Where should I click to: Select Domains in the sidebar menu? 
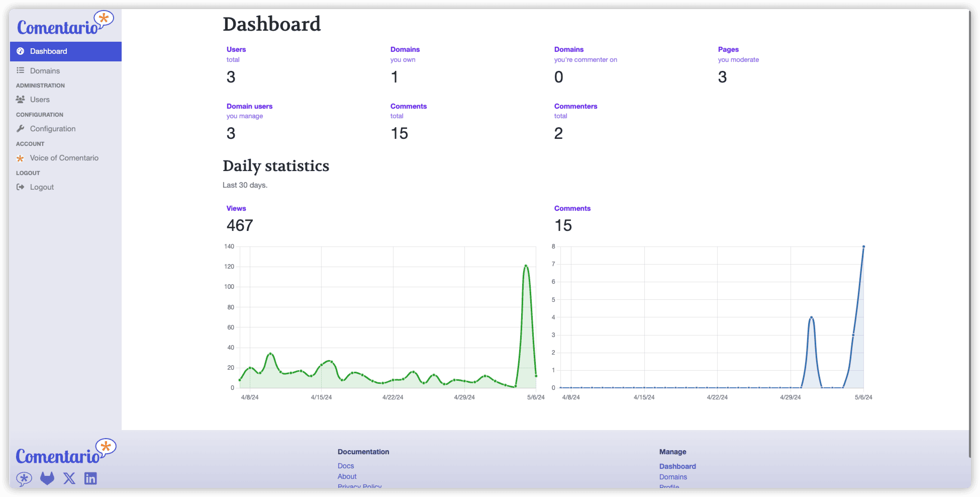click(45, 71)
